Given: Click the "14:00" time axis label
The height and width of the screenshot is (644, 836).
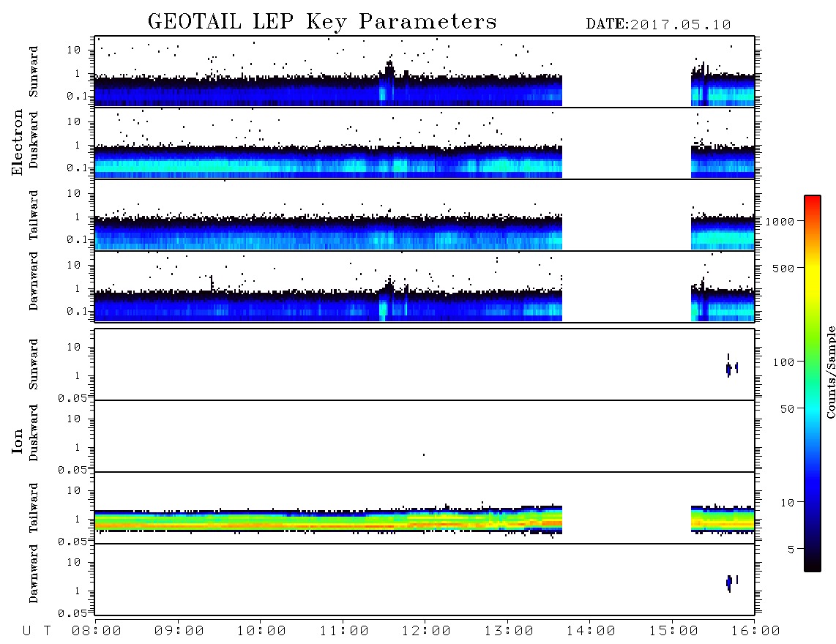Looking at the screenshot, I should coord(591,632).
